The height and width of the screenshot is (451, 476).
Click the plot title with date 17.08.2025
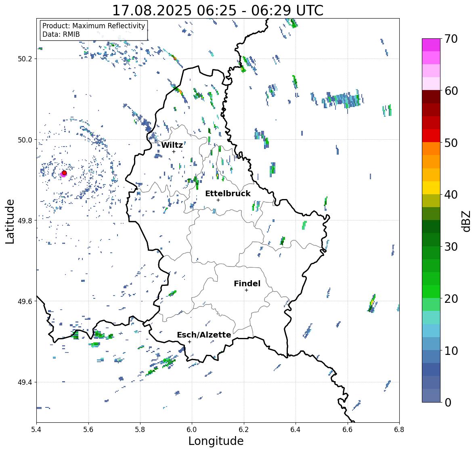218,10
